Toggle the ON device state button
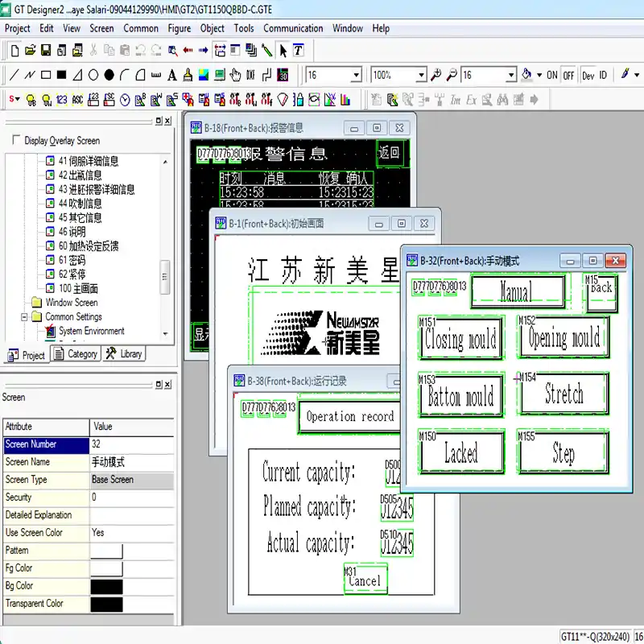This screenshot has height=644, width=644. coord(551,75)
